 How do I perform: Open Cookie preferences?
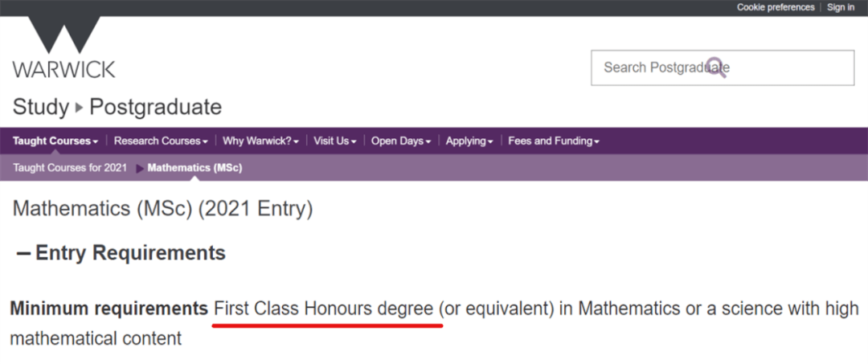776,7
